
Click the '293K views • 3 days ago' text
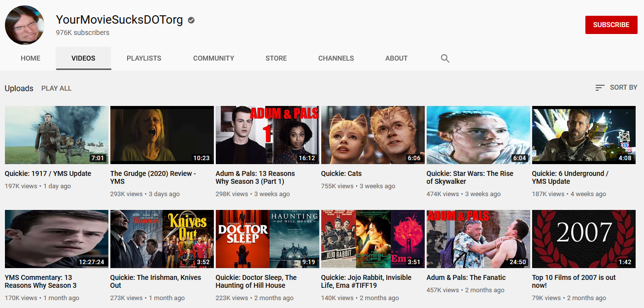pos(145,194)
